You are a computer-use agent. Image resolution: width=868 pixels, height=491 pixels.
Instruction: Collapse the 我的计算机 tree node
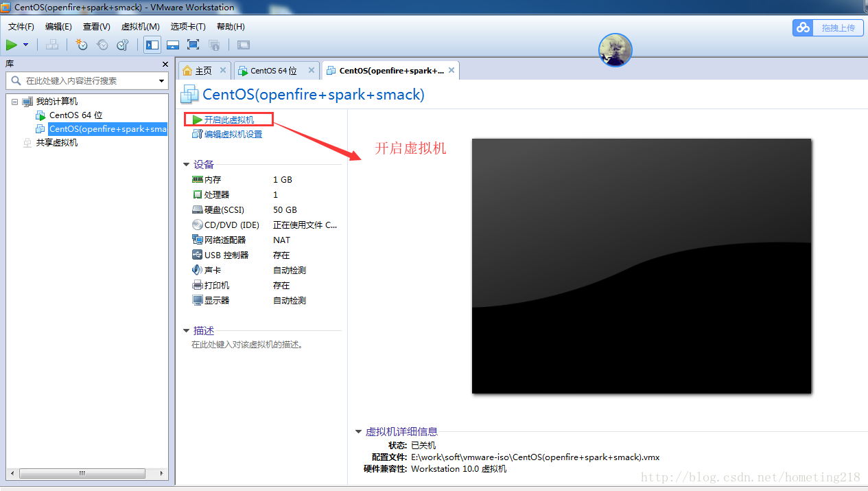pyautogui.click(x=14, y=102)
